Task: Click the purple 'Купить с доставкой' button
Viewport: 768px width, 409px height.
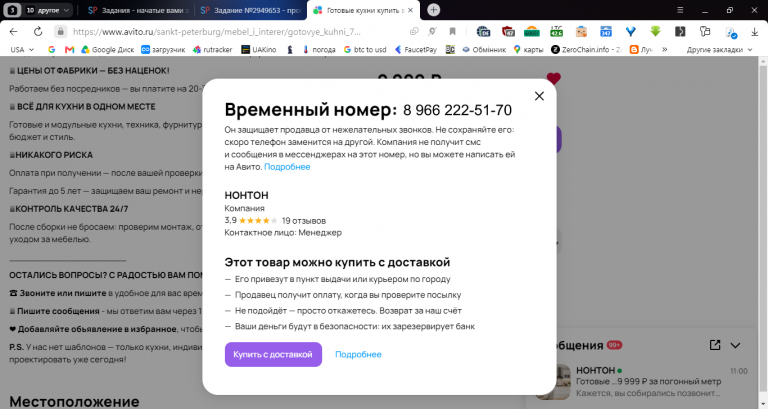Action: 273,354
